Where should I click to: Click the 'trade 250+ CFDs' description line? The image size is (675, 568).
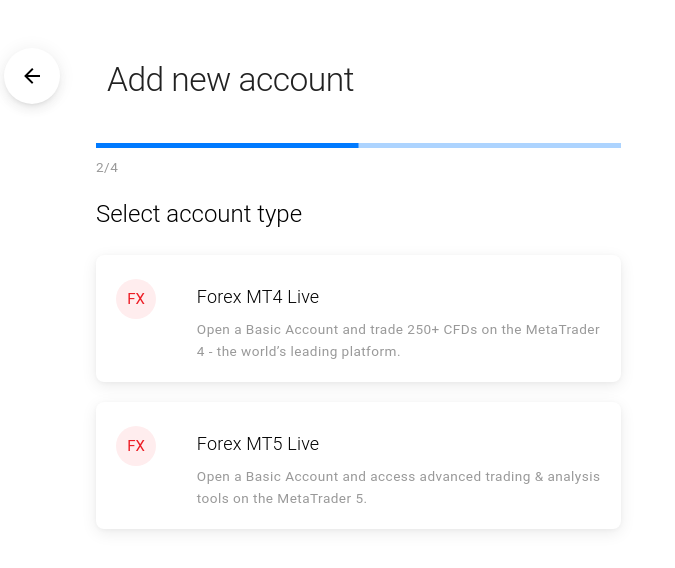398,330
